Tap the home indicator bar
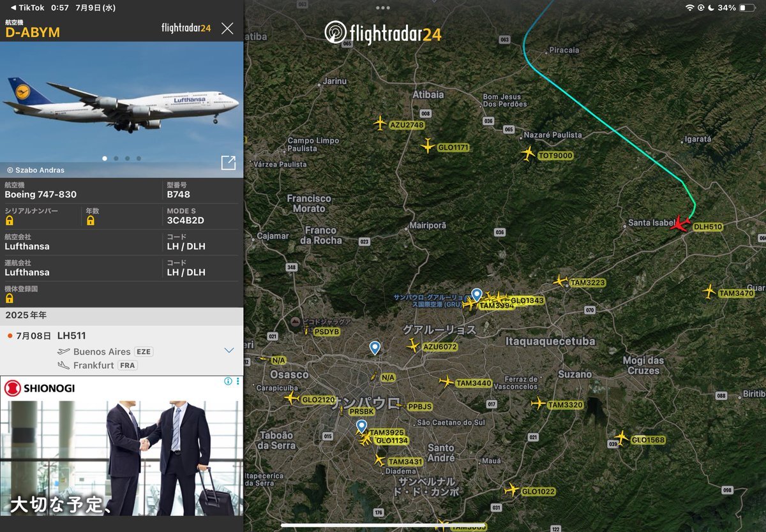The image size is (766, 532). click(x=383, y=526)
